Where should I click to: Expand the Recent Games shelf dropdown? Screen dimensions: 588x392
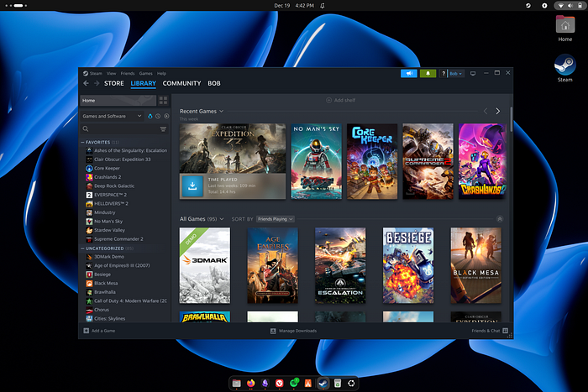[x=221, y=112]
